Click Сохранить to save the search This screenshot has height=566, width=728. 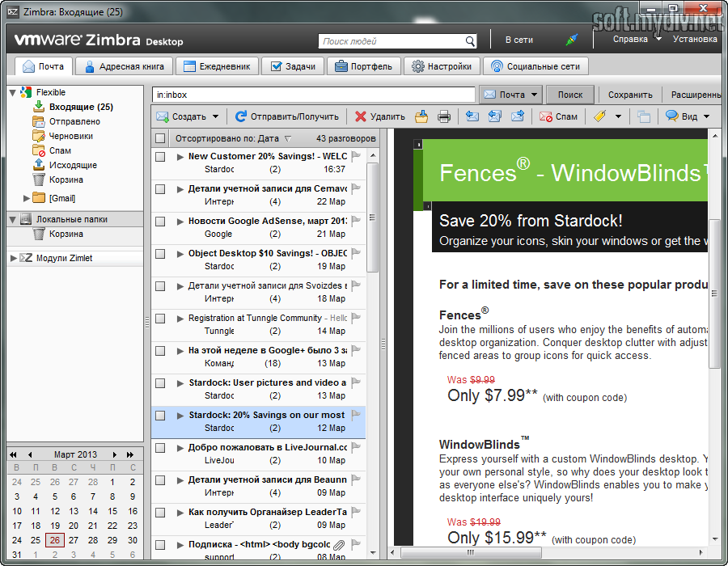click(x=630, y=95)
